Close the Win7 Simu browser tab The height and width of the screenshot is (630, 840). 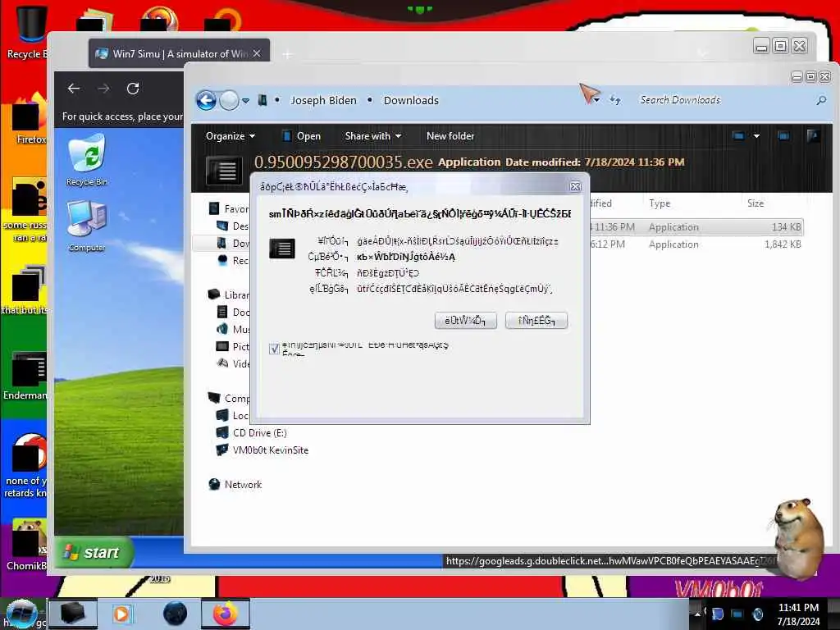(x=257, y=53)
